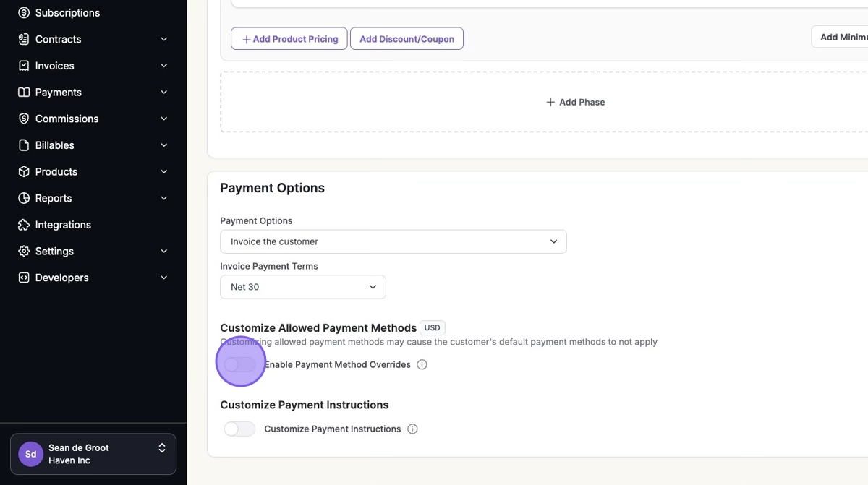Viewport: 868px width, 485px height.
Task: Open the Sean de Groot account switcher
Action: point(93,454)
